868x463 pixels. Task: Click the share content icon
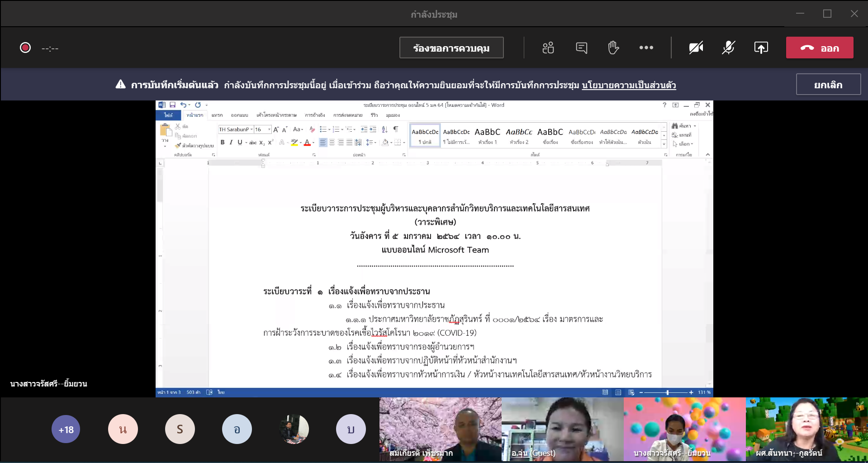point(761,48)
